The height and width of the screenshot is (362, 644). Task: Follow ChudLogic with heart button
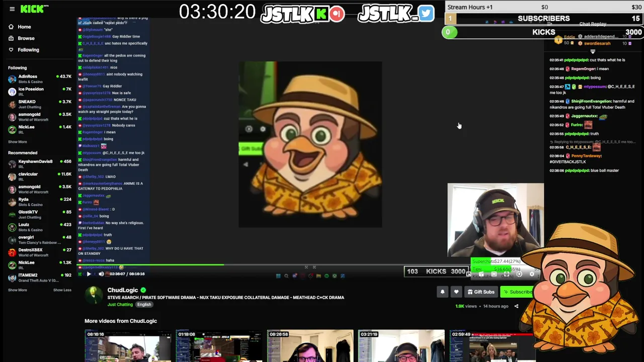click(x=456, y=292)
